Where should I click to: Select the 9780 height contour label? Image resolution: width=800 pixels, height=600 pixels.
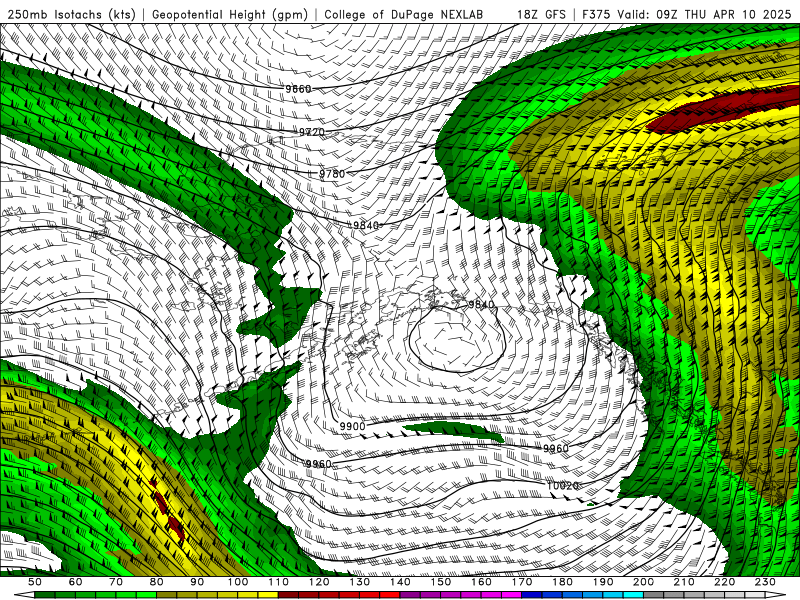point(332,174)
